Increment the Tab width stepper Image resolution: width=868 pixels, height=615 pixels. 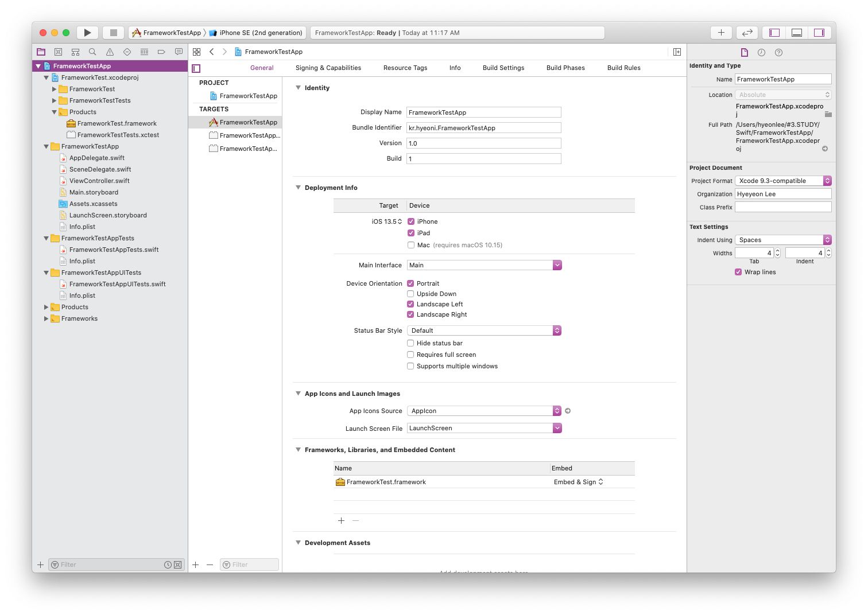click(778, 251)
